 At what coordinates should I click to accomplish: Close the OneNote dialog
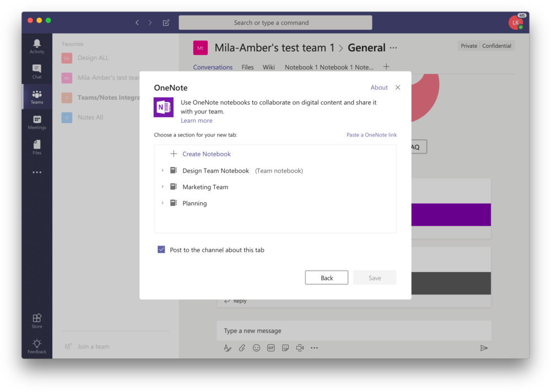point(397,88)
